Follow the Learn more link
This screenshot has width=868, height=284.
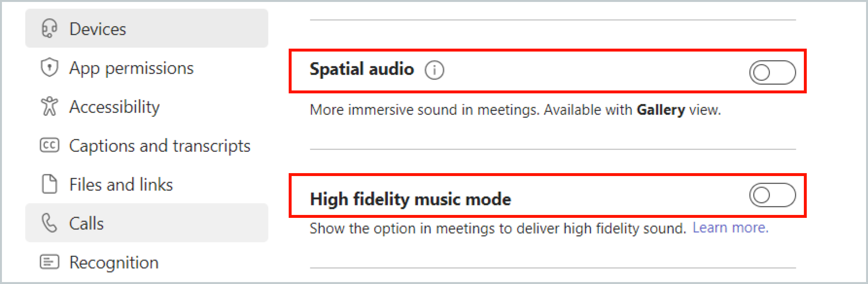(730, 228)
